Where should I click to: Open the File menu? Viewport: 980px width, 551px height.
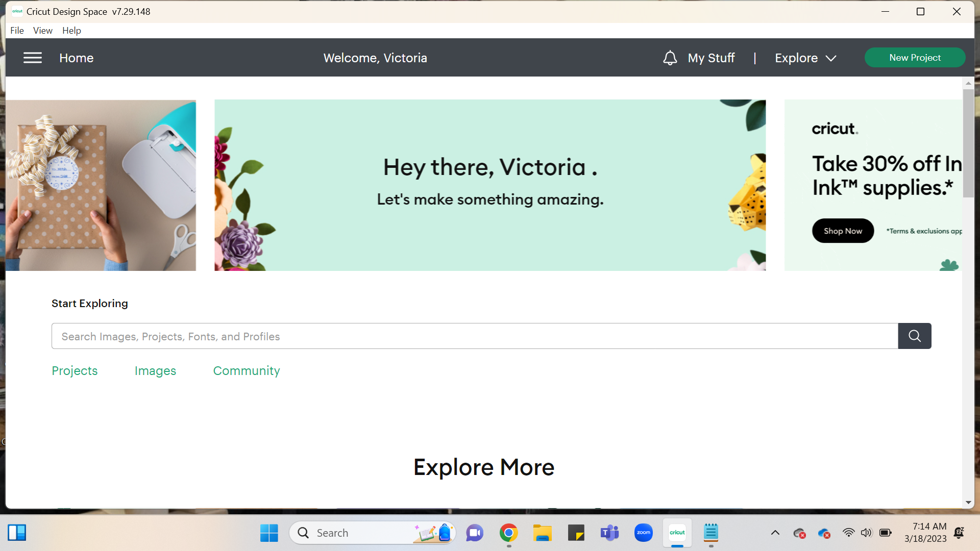point(17,30)
